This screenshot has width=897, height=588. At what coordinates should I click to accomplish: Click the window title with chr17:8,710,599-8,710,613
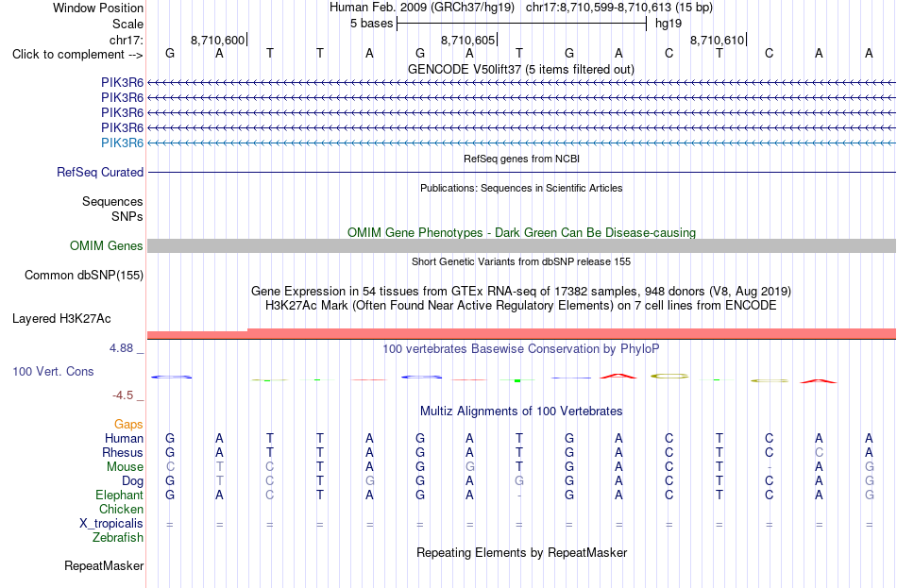521,8
